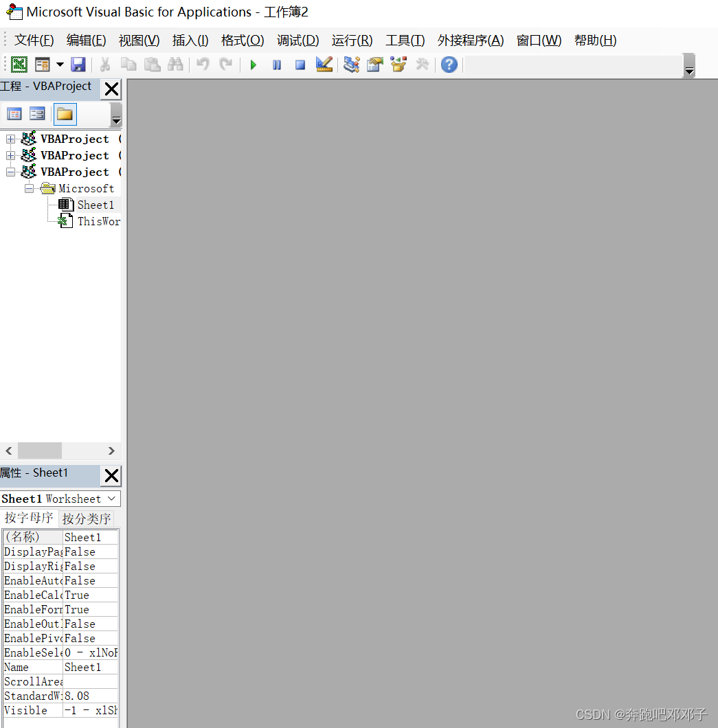The width and height of the screenshot is (718, 728).
Task: Click the Copy toolbar icon
Action: [128, 65]
